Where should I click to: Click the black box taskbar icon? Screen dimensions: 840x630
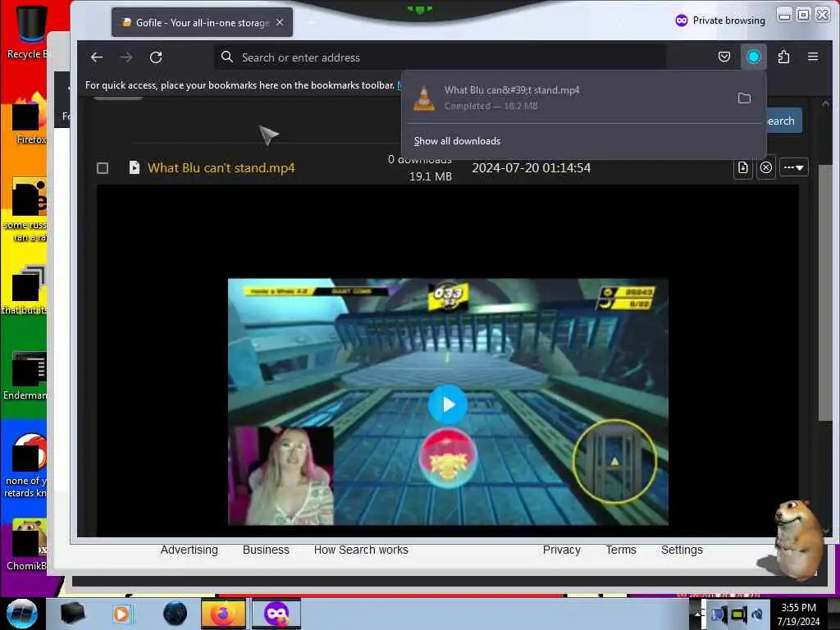click(73, 614)
